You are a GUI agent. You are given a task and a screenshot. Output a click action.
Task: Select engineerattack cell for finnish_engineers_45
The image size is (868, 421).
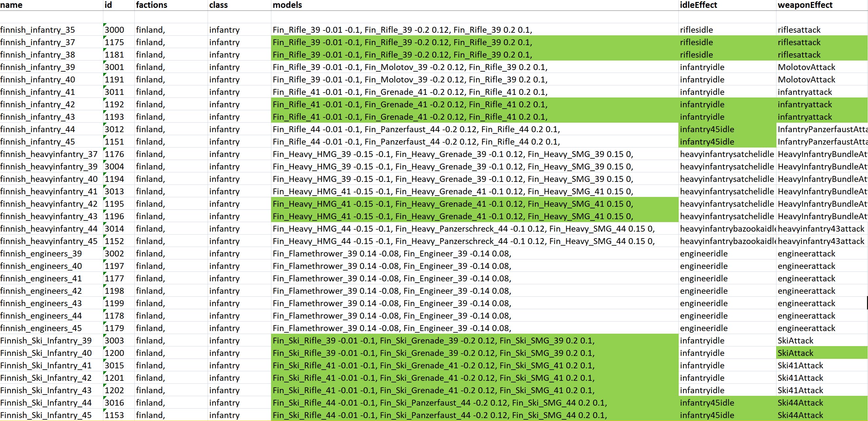point(806,328)
